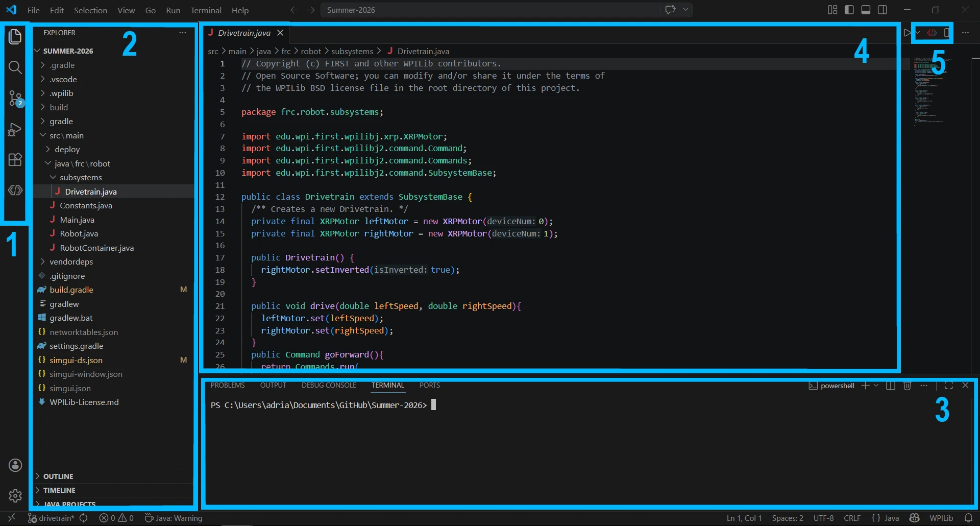Screen dimensions: 980x526
Task: Expand the build folder
Action: 113,107
